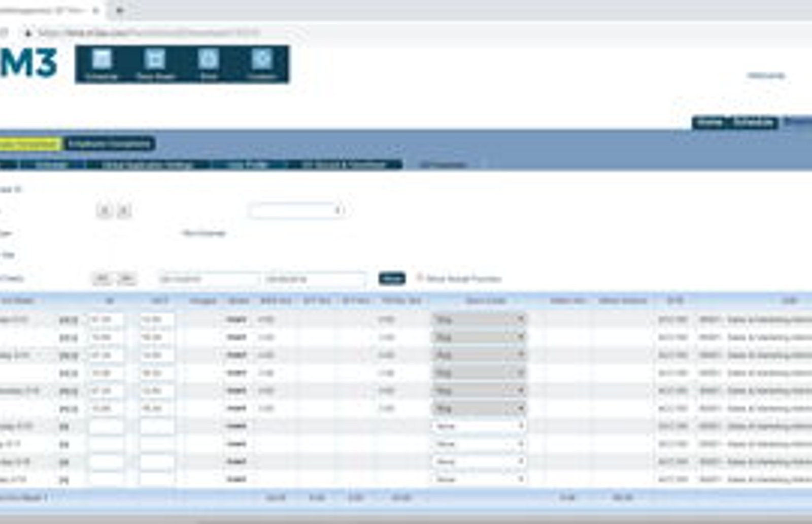
Task: Click empty In time field of first None row
Action: [x=106, y=426]
